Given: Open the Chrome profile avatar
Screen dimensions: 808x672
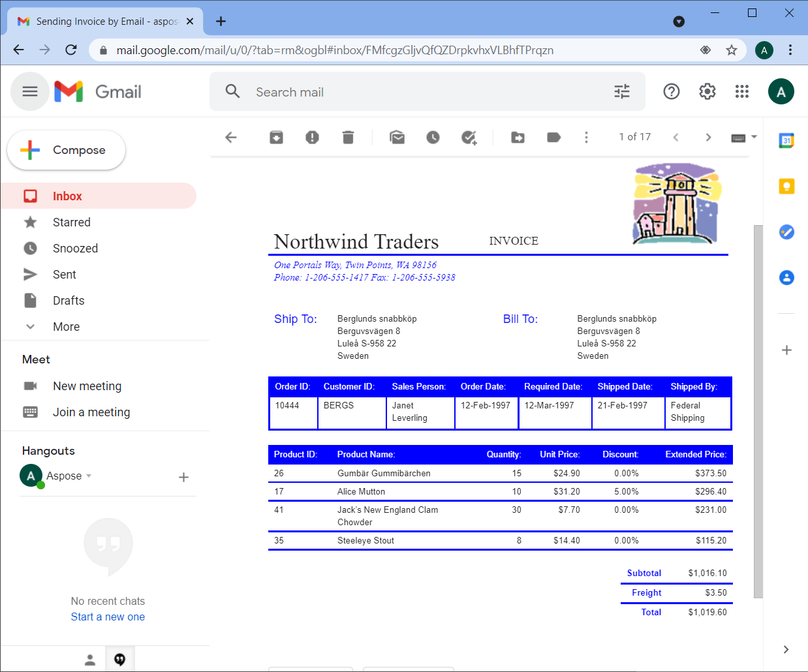Looking at the screenshot, I should (764, 50).
